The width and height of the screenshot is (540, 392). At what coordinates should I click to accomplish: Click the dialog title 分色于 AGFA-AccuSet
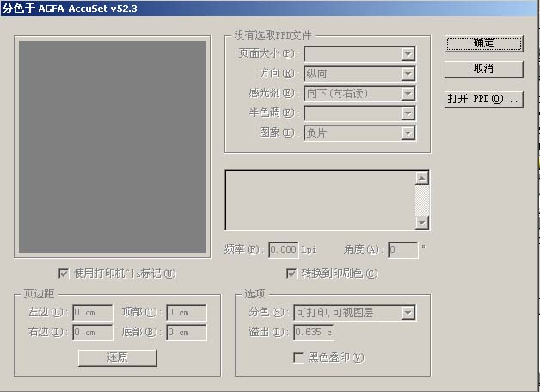pos(70,9)
